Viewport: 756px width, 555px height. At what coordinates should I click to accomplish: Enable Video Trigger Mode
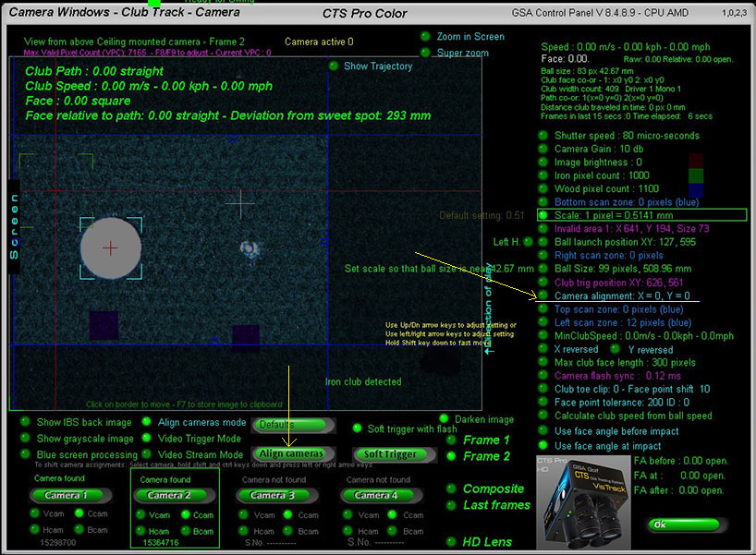[147, 439]
